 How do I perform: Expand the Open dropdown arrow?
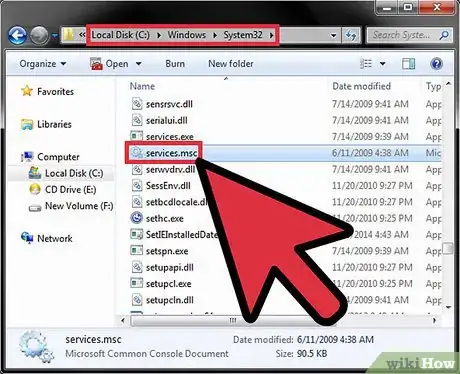139,63
